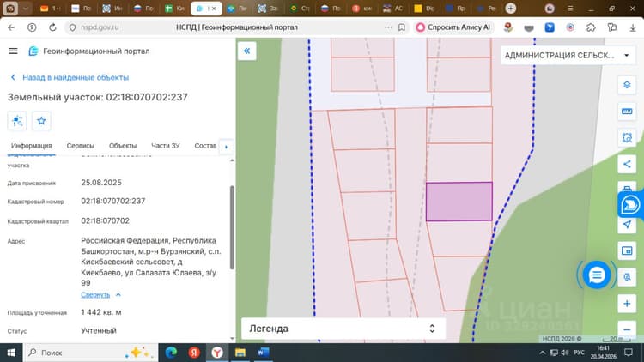Open the map layers tool
The width and height of the screenshot is (644, 362).
click(627, 85)
